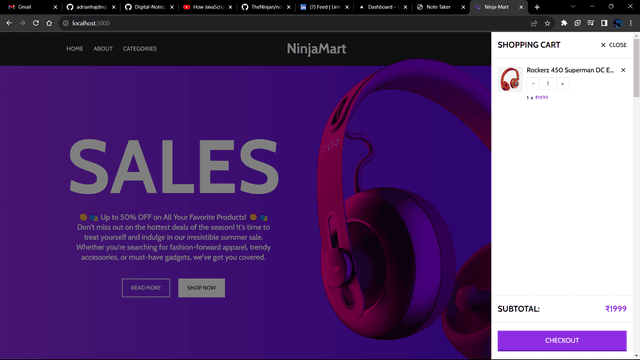The image size is (640, 360).
Task: Open a new browser tab
Action: point(537,7)
